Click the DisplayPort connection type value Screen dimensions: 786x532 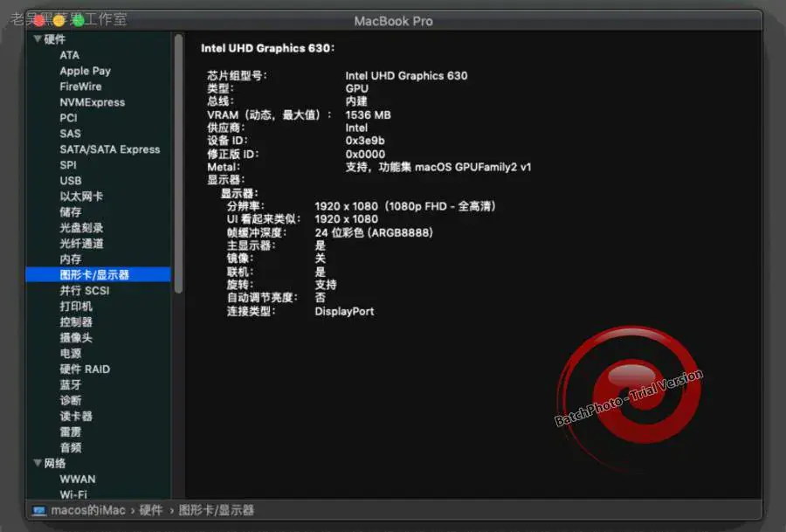344,311
